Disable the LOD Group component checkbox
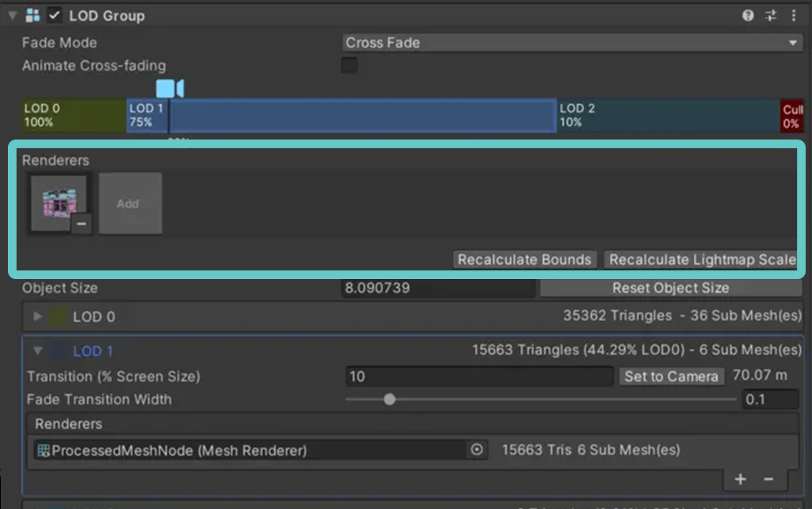The height and width of the screenshot is (509, 812). (55, 16)
